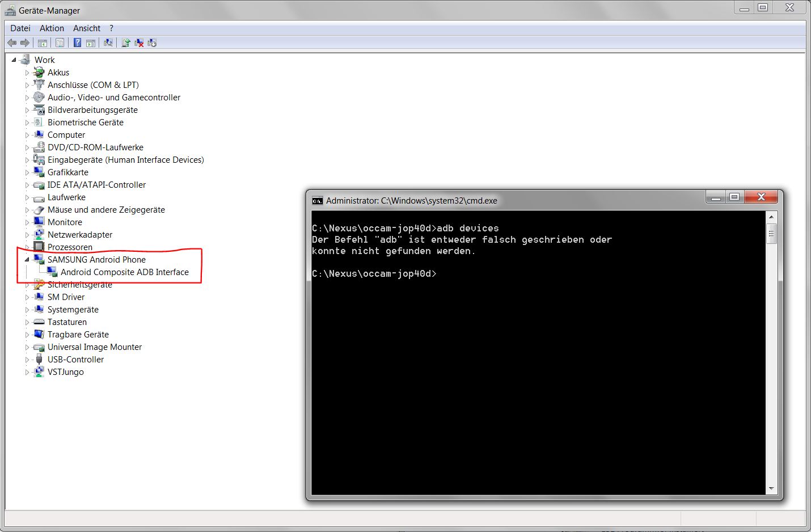This screenshot has height=532, width=811.
Task: Click the IDE ATA/ATAPI-Controller icon
Action: [x=39, y=184]
